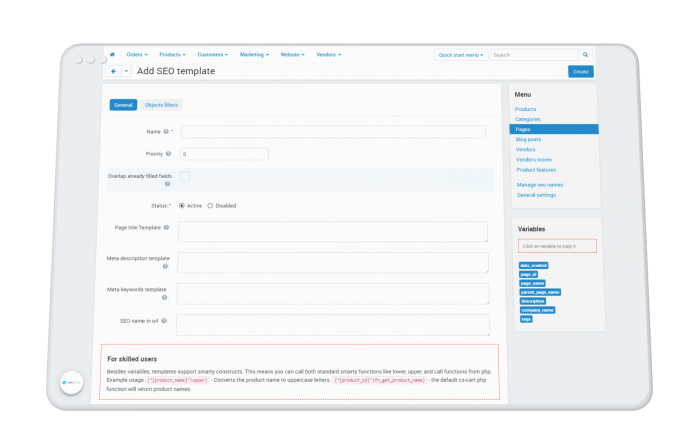Open Vendors stores in sidebar
This screenshot has height=445, width=700.
click(x=534, y=160)
